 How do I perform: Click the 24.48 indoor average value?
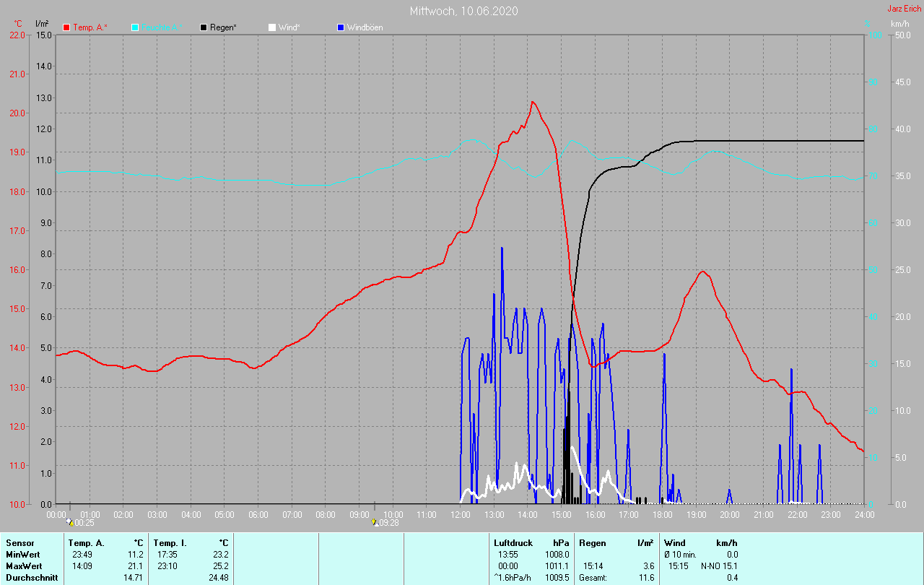(x=219, y=578)
